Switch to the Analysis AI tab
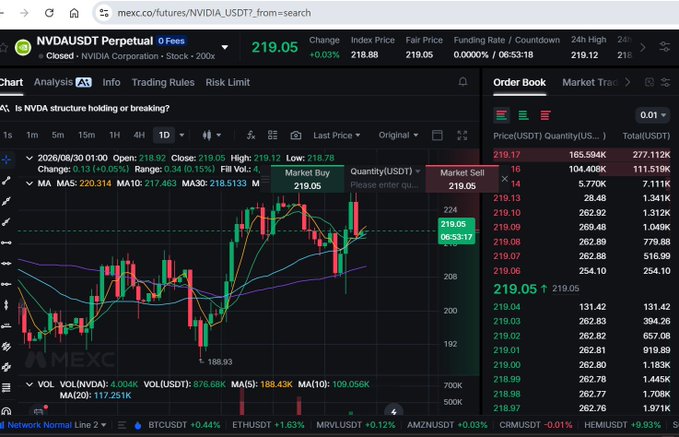Image resolution: width=679 pixels, height=437 pixels. [62, 82]
